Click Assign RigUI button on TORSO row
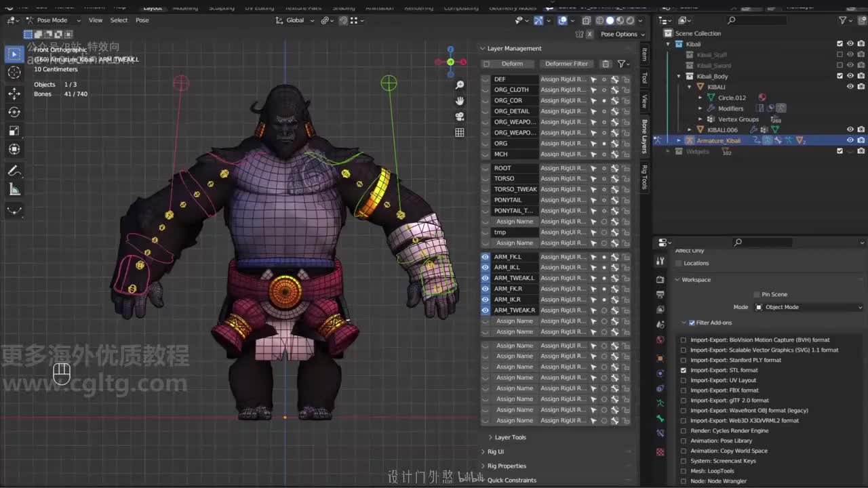This screenshot has height=488, width=868. [564, 178]
